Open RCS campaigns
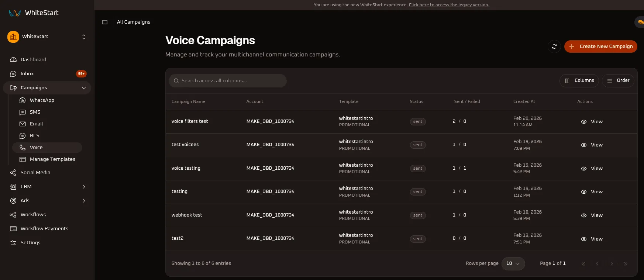The image size is (644, 280). point(47,135)
